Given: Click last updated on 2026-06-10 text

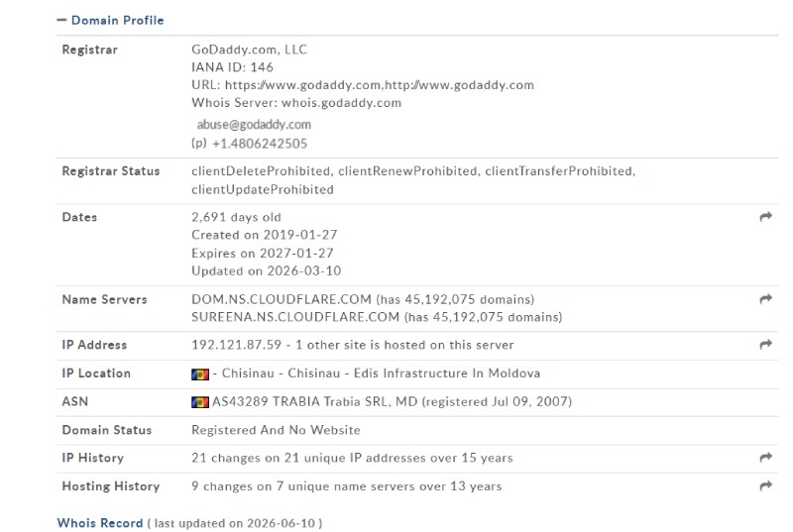Looking at the screenshot, I should (235, 523).
